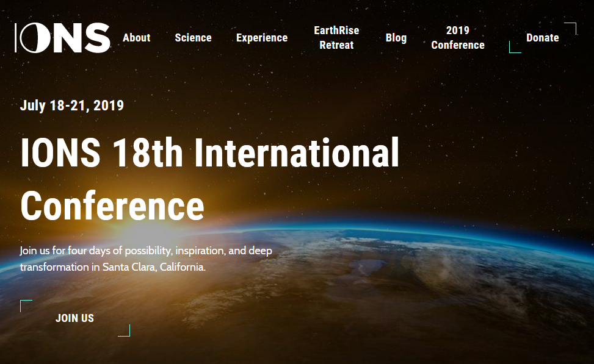Click the IONS logo
This screenshot has width=594, height=364.
click(x=62, y=37)
